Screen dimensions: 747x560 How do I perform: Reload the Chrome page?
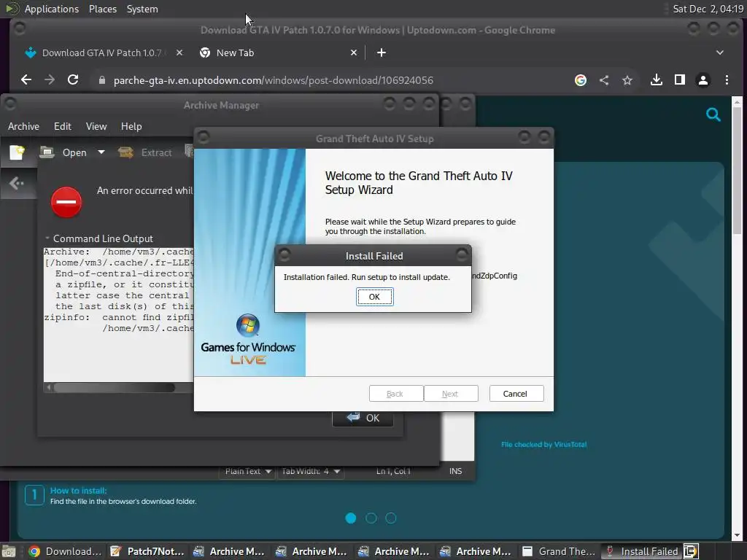point(73,80)
